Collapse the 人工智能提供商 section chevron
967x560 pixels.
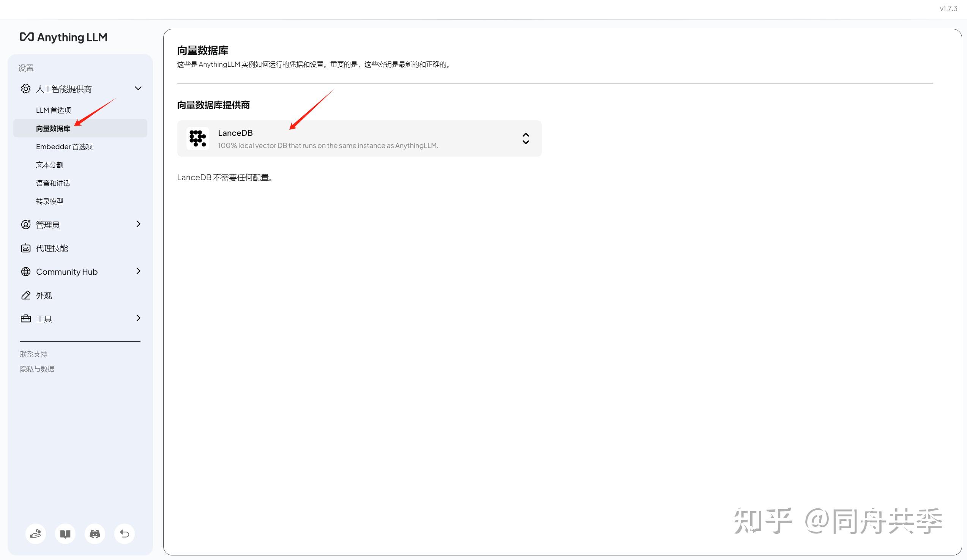point(138,89)
